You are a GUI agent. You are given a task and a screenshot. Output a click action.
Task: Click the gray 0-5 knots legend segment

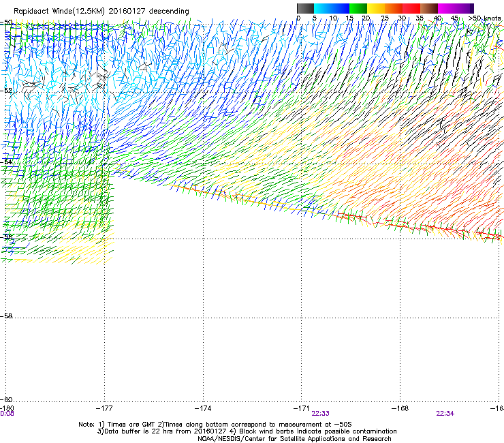point(305,8)
